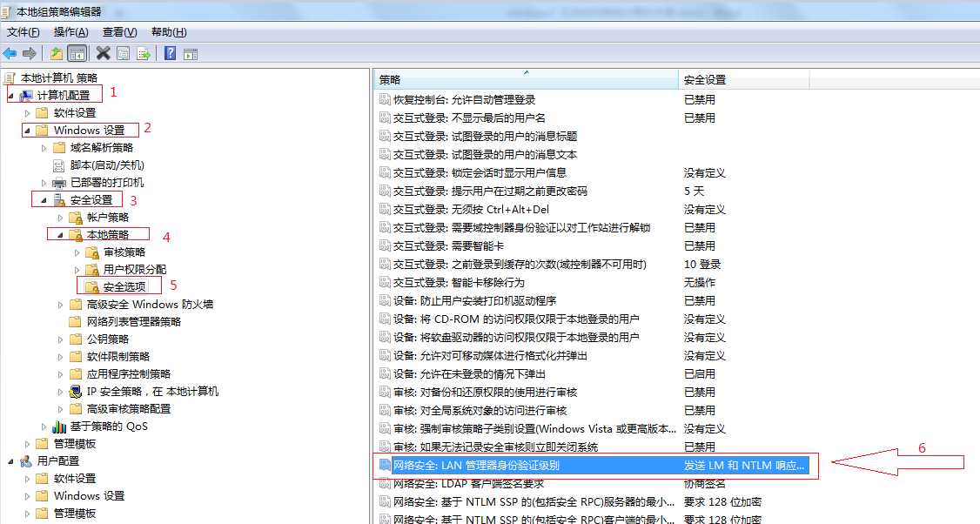
Task: Select policy 设备: 允许在未登录的情况下弹出
Action: click(x=469, y=374)
